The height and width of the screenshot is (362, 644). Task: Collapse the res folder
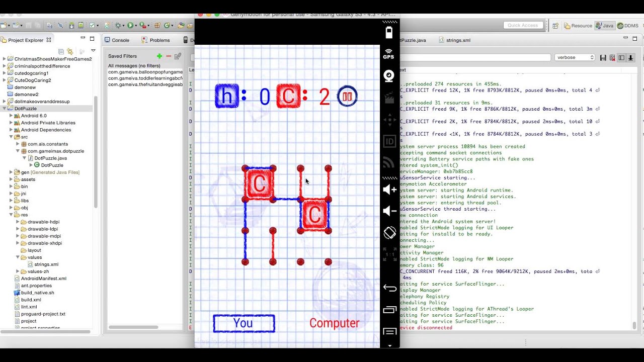11,215
